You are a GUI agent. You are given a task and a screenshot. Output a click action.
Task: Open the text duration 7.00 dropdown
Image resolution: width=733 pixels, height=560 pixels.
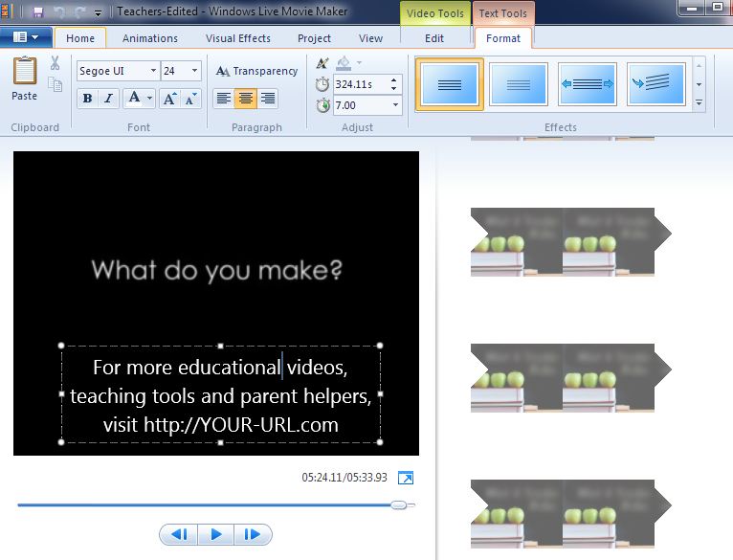click(x=395, y=105)
